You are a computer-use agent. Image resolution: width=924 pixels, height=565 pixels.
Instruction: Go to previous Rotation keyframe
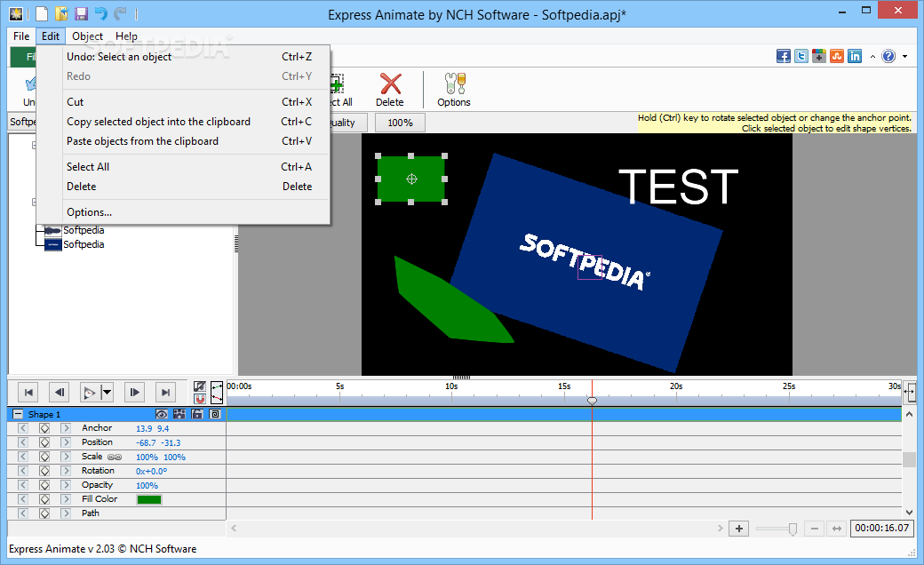coord(23,471)
